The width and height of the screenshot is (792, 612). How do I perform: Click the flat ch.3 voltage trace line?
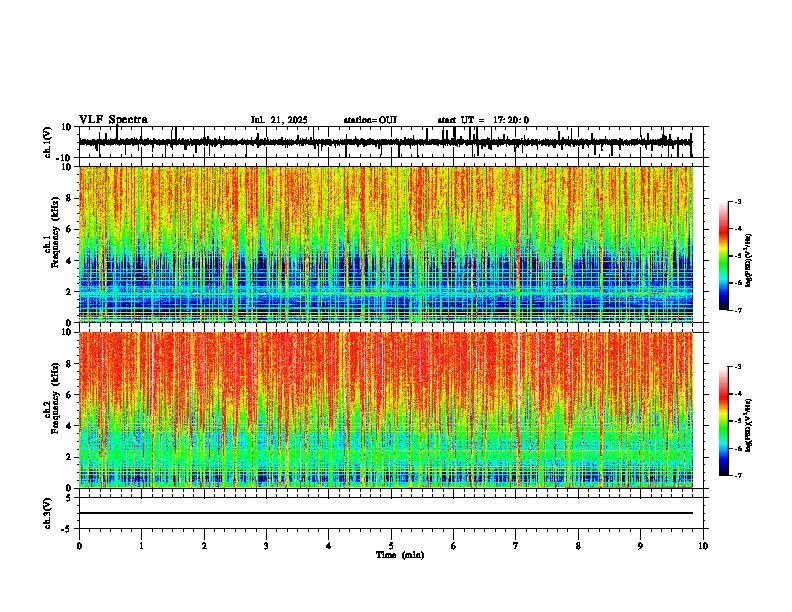click(386, 513)
